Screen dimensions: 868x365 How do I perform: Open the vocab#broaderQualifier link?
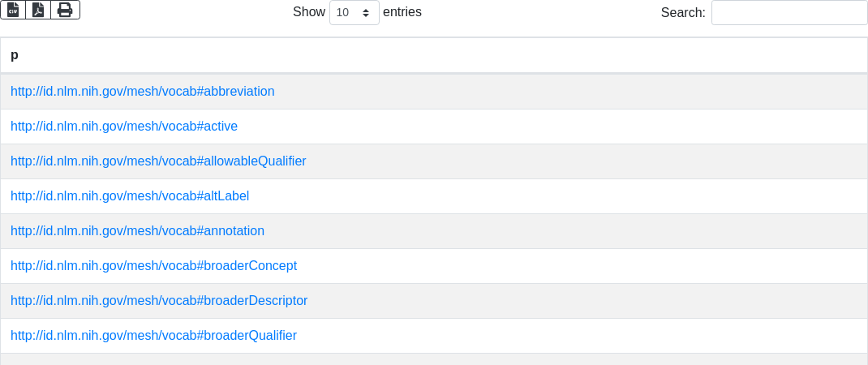153,336
